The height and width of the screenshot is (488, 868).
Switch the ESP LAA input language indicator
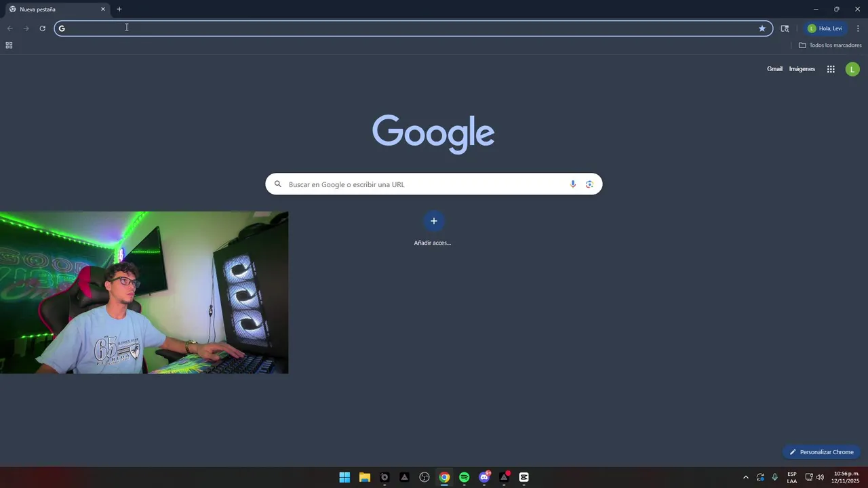(x=792, y=477)
